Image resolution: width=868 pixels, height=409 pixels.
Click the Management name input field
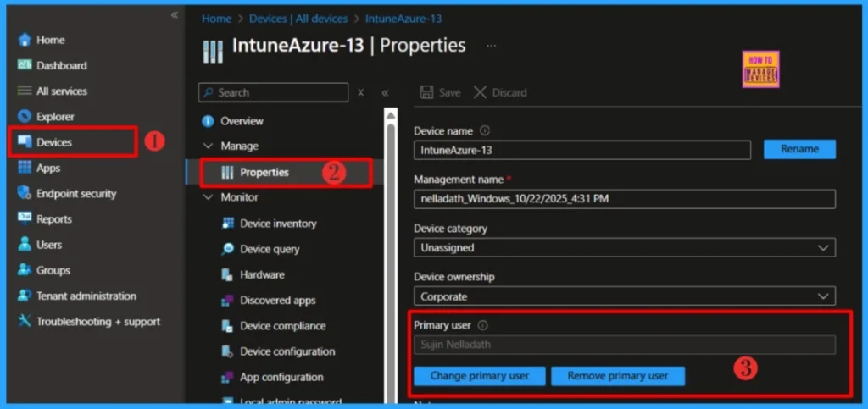click(625, 199)
